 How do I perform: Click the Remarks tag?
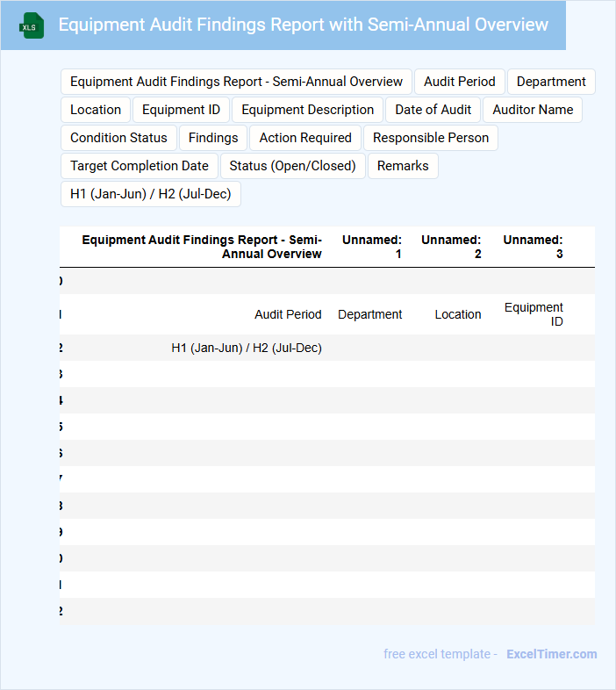coord(403,166)
